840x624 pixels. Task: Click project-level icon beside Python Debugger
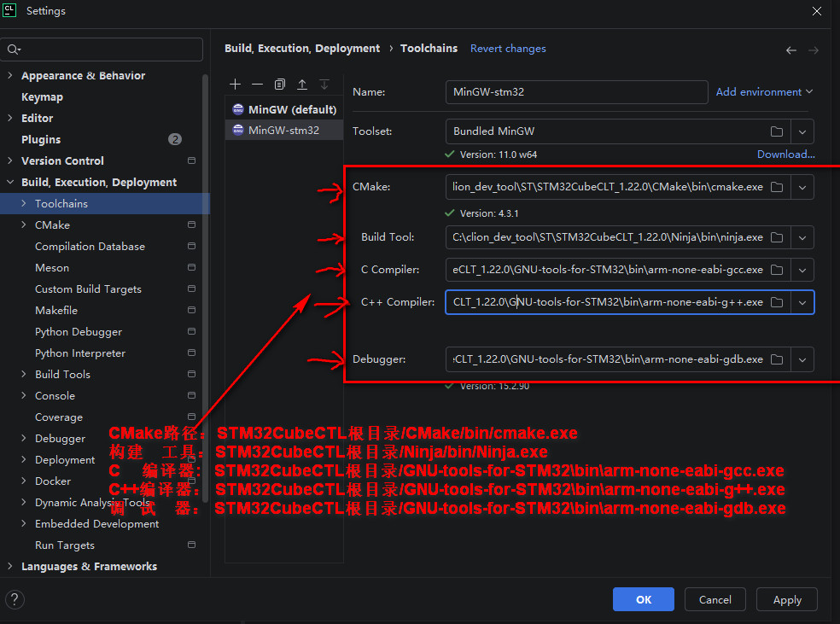coord(191,331)
